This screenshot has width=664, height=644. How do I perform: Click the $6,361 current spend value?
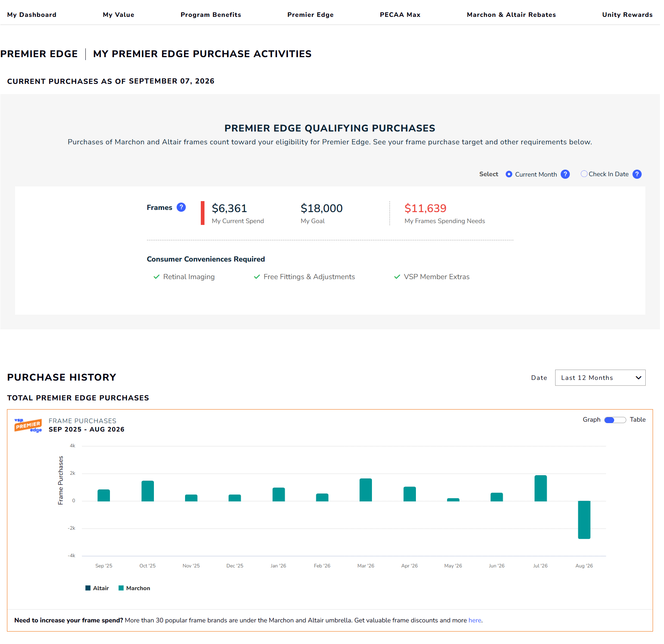229,208
